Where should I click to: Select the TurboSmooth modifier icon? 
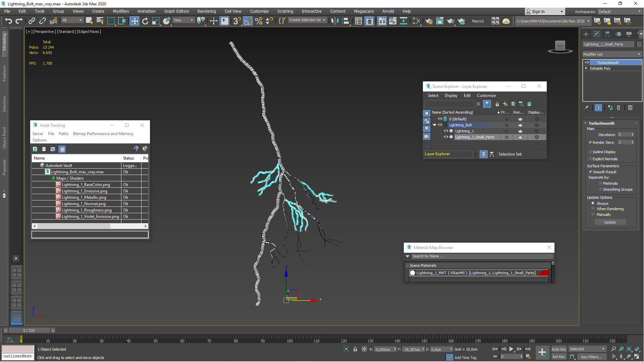pyautogui.click(x=587, y=62)
